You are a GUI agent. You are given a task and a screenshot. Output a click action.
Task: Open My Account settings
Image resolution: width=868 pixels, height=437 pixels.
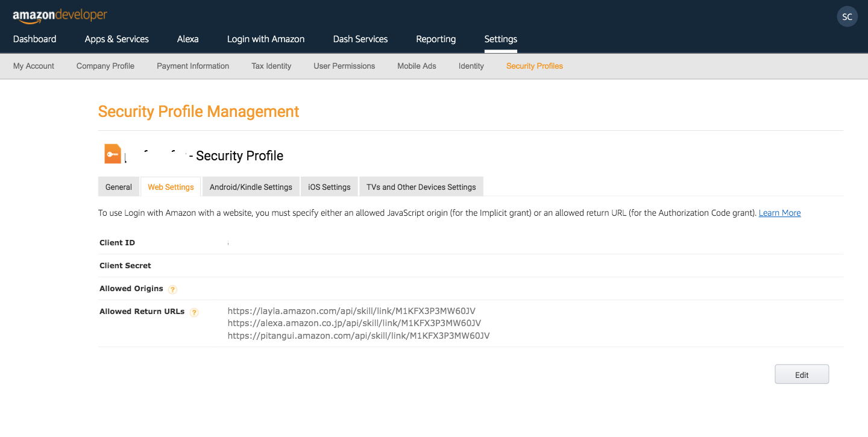click(x=34, y=66)
